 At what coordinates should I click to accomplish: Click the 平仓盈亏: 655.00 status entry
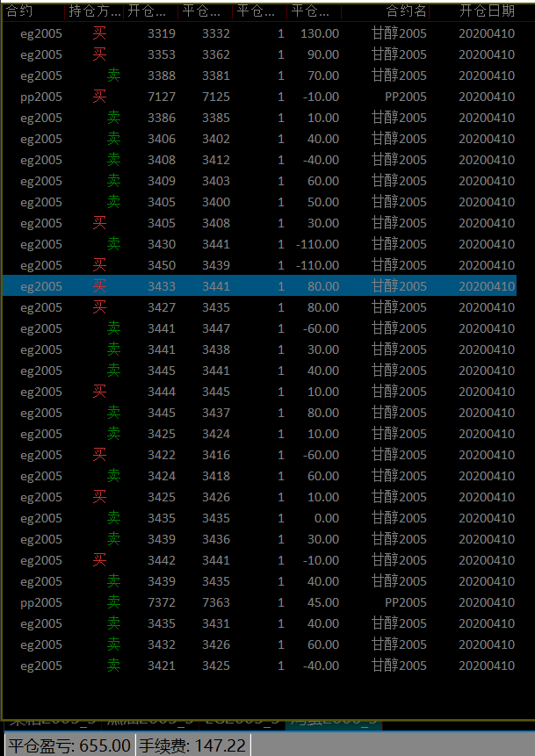pos(69,745)
